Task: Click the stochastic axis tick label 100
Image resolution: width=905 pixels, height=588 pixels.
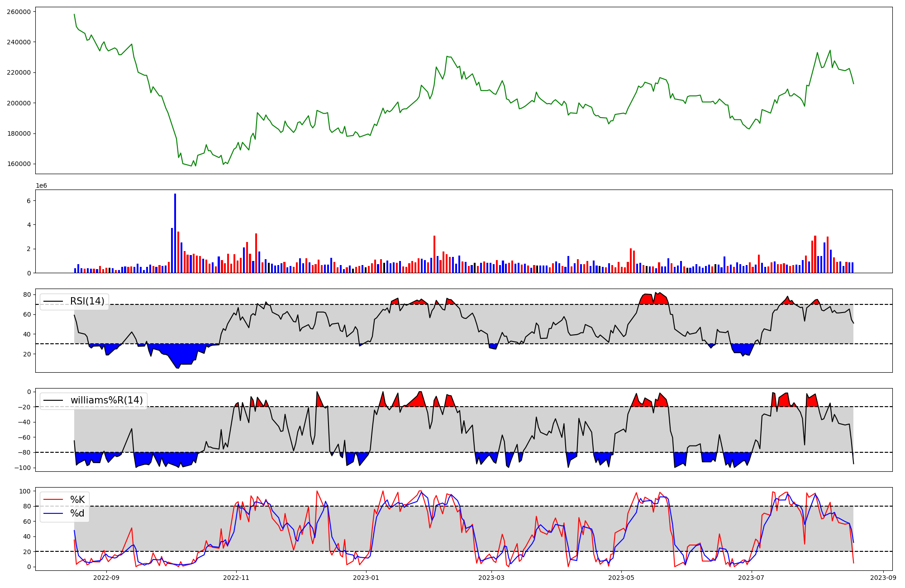Action: (25, 491)
